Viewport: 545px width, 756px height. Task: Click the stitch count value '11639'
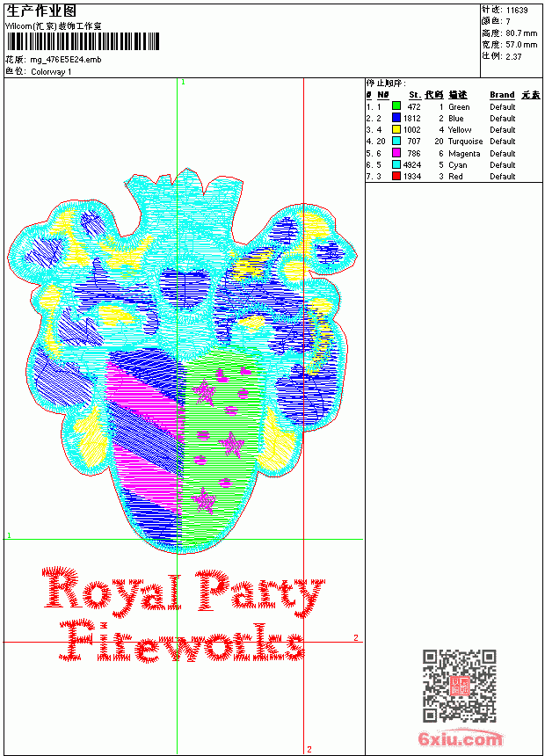[517, 10]
